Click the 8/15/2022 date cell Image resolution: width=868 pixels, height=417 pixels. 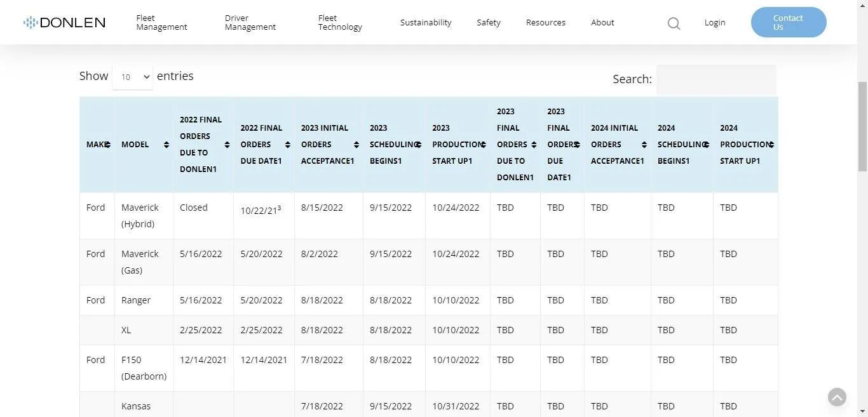pyautogui.click(x=329, y=216)
